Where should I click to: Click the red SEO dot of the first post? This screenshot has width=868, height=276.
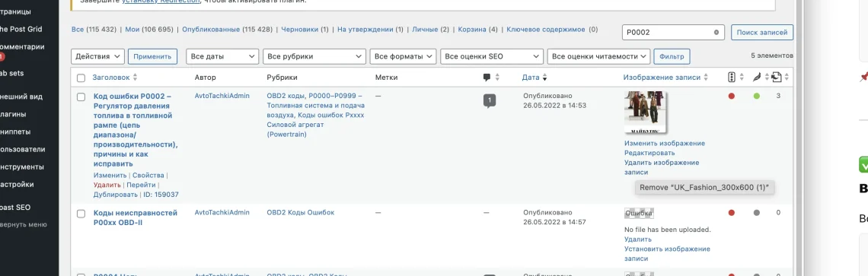731,97
